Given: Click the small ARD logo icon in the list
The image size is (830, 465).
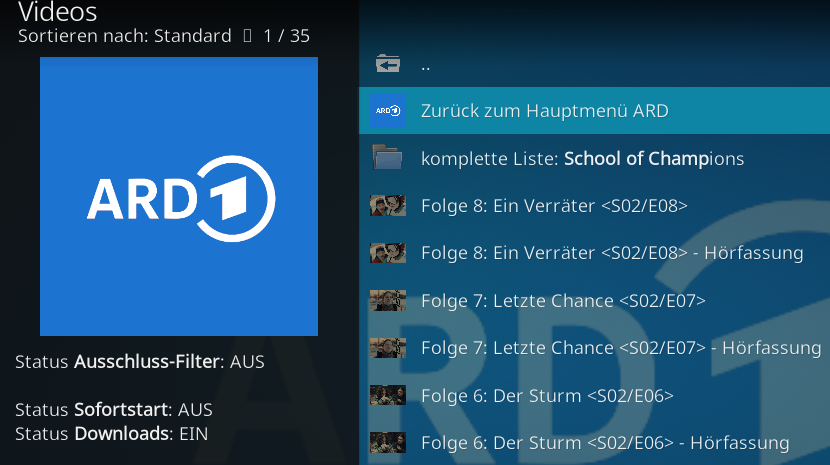Looking at the screenshot, I should coord(387,111).
